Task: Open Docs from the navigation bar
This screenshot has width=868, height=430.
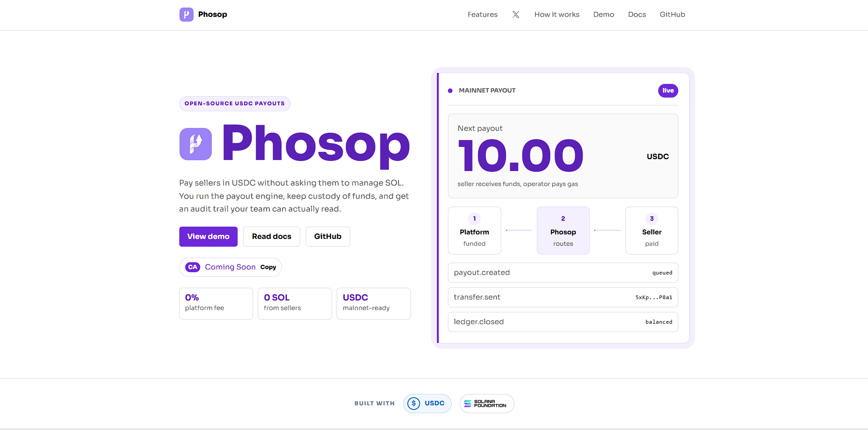Action: [x=637, y=15]
